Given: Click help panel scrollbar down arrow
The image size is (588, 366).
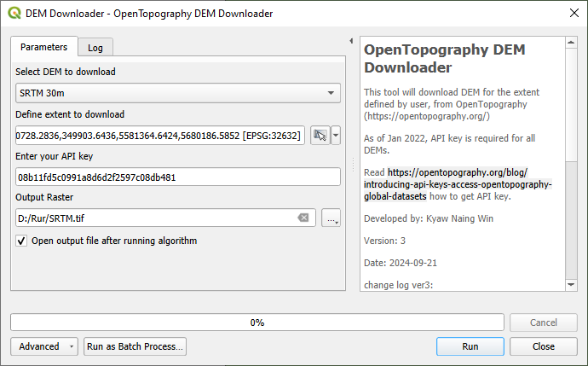Looking at the screenshot, I should (571, 285).
